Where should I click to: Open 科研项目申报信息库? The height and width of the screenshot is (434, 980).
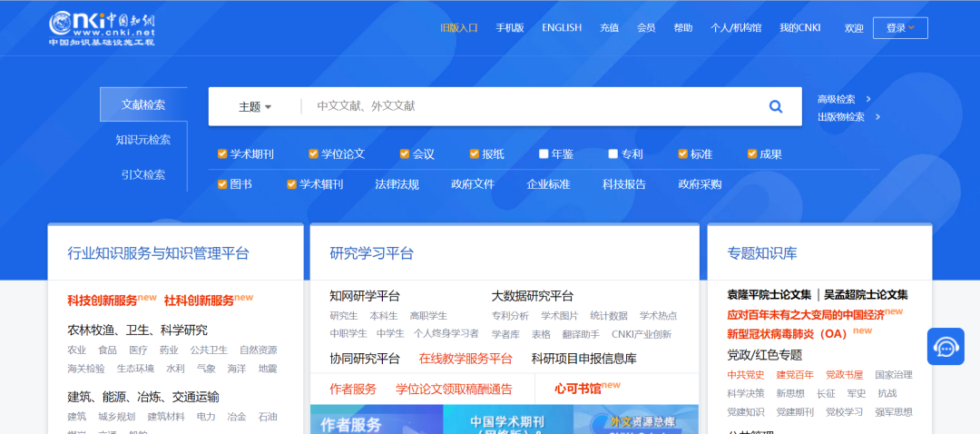tap(583, 359)
